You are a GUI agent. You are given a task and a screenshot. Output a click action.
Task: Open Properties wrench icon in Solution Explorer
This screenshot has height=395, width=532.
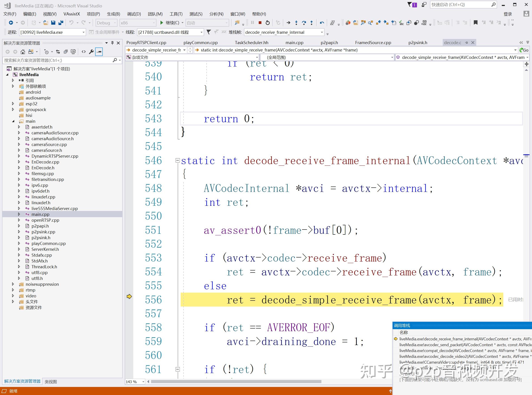point(91,52)
